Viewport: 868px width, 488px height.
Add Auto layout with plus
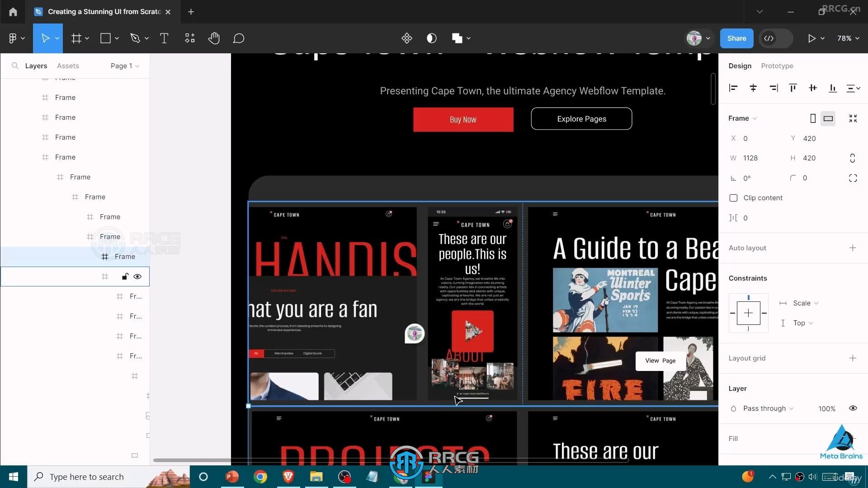(x=853, y=248)
